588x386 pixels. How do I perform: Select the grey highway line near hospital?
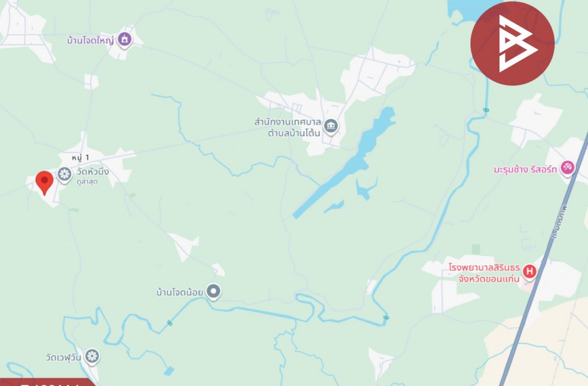[544, 259]
